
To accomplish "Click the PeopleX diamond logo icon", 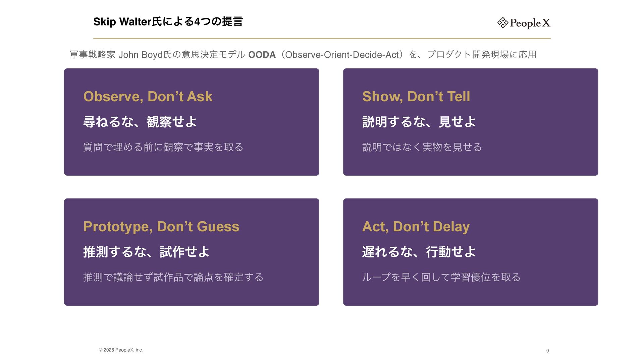I will [502, 23].
